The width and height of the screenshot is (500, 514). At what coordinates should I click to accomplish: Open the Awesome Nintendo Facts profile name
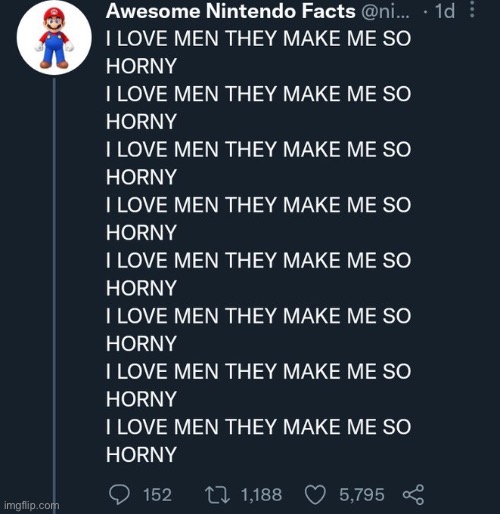[231, 11]
